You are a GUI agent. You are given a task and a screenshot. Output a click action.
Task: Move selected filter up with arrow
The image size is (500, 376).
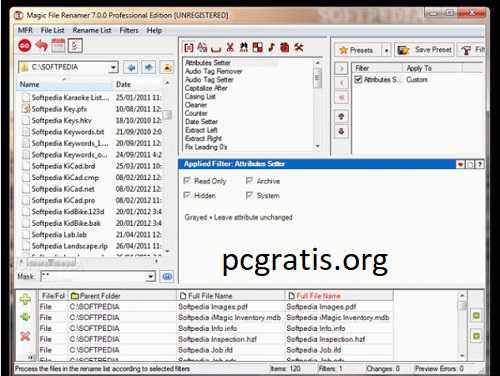point(341,116)
